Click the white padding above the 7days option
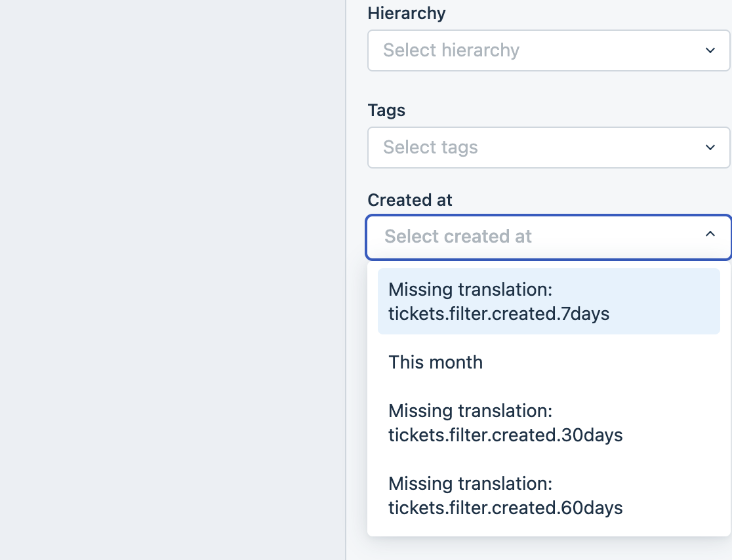This screenshot has width=732, height=560. (548, 264)
